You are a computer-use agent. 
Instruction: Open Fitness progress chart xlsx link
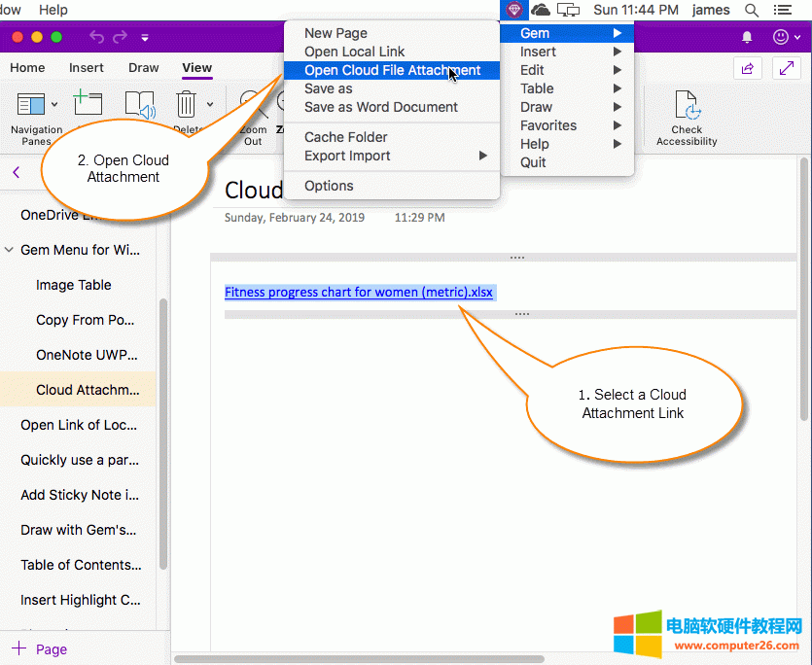(359, 292)
